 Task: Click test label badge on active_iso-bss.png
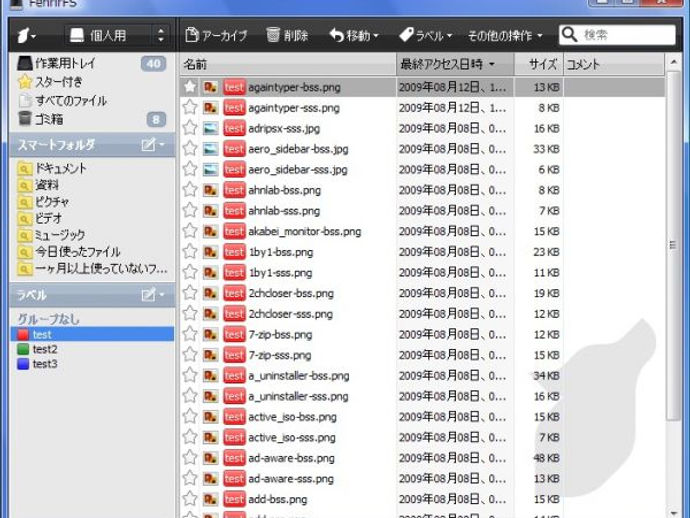point(234,417)
